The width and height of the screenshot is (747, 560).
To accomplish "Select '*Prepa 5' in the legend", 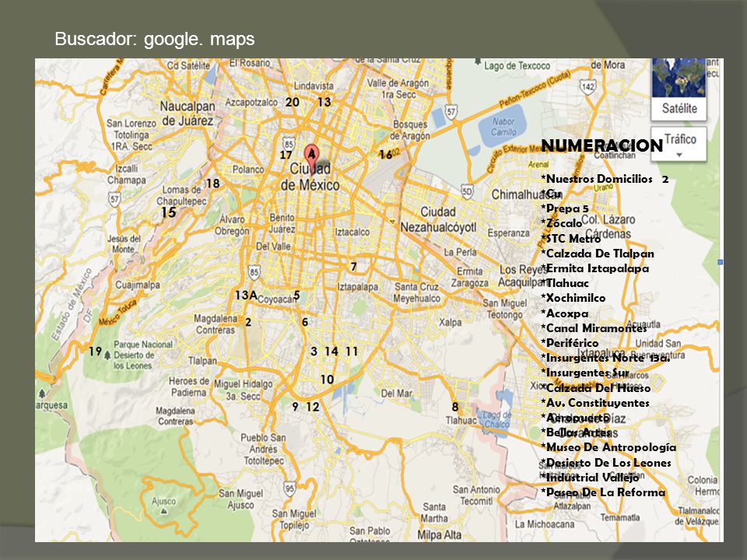I will pyautogui.click(x=565, y=208).
